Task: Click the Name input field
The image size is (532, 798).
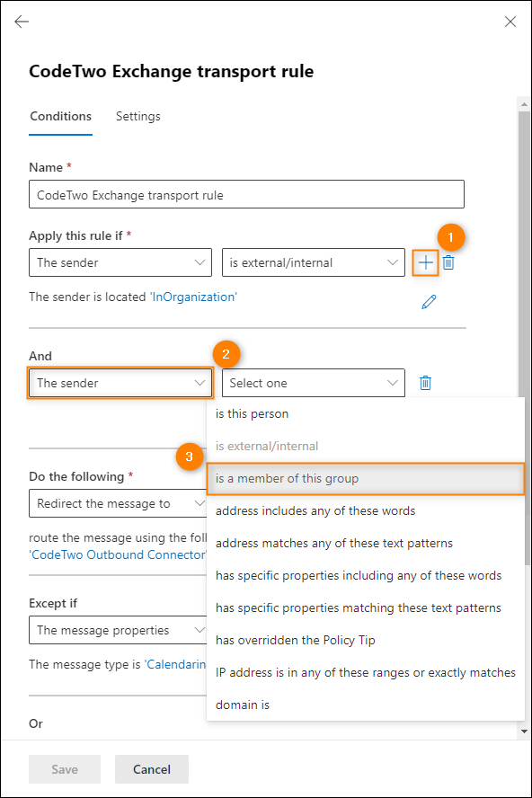Action: pos(246,194)
